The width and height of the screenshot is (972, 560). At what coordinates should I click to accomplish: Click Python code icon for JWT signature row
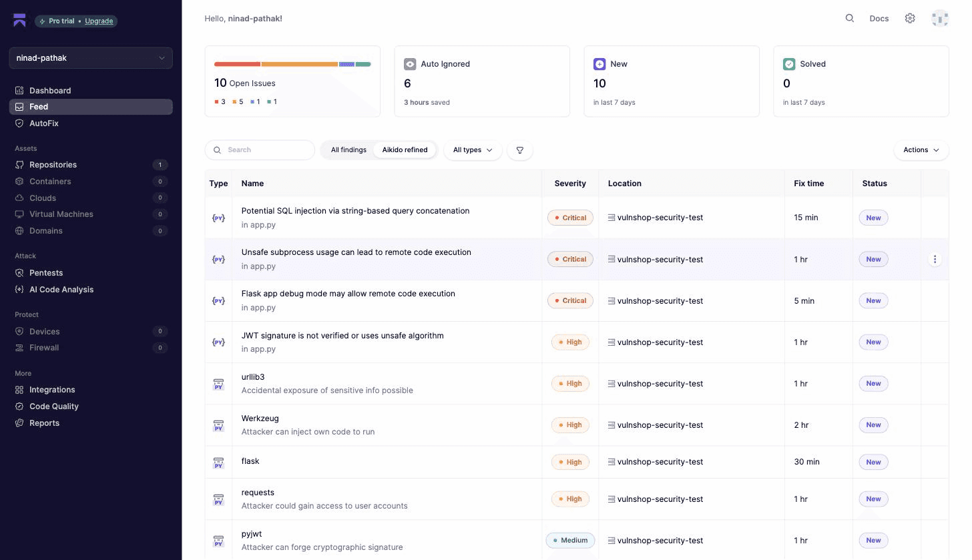218,342
